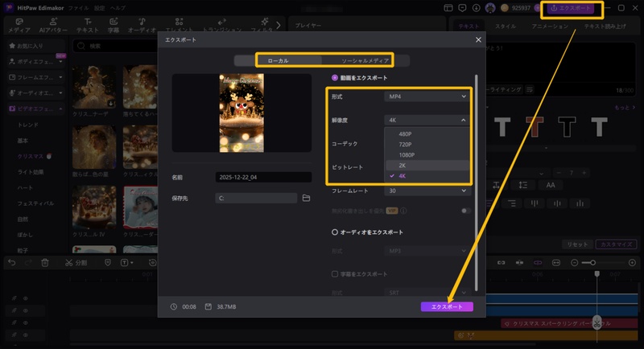
Task: Expand the オーディオエフェクト category
Action: pyautogui.click(x=35, y=93)
